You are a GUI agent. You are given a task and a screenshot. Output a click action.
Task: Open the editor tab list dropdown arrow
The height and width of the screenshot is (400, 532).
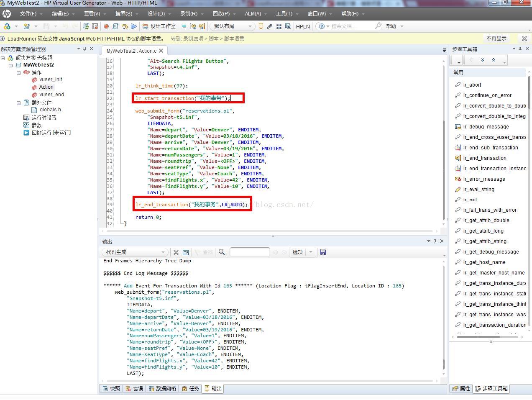tap(444, 50)
